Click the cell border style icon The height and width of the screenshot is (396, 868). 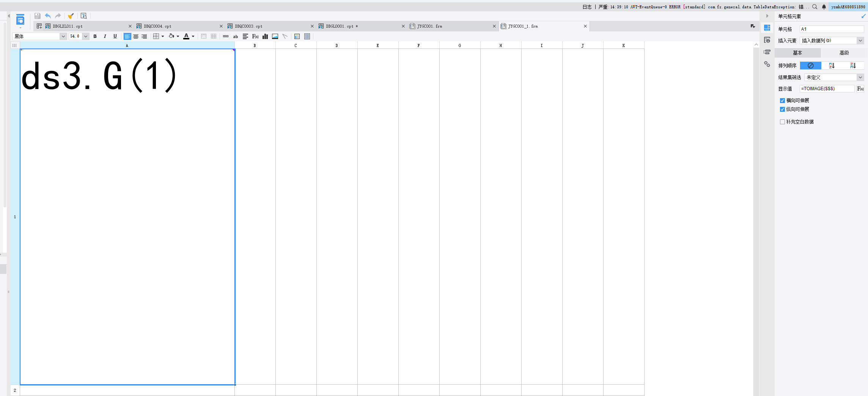pyautogui.click(x=156, y=36)
